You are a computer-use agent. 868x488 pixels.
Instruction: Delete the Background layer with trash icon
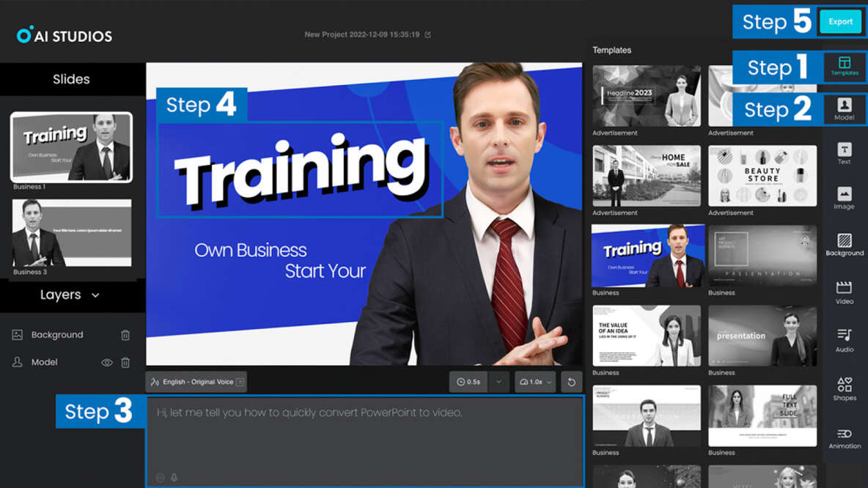coord(125,335)
